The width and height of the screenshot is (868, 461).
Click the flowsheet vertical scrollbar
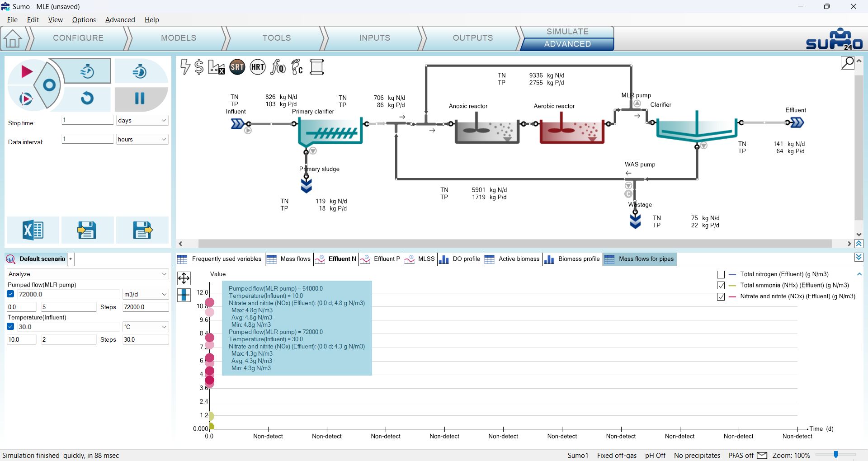[x=859, y=148]
